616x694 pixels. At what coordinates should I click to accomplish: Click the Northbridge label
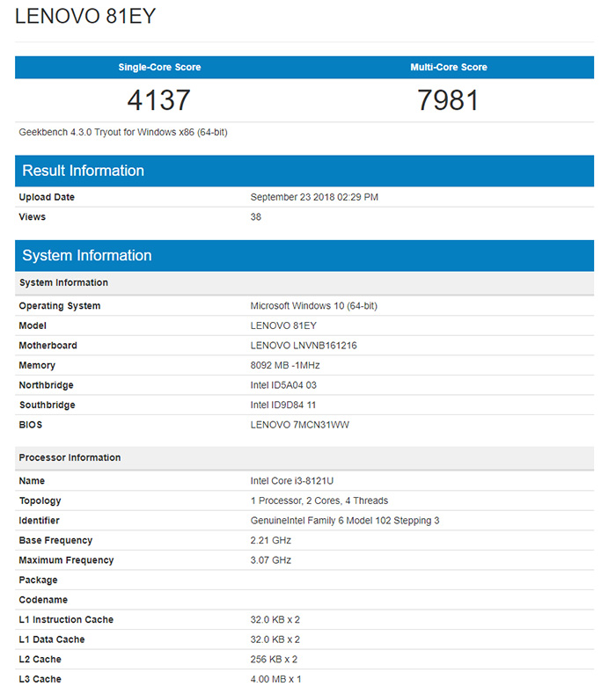(x=46, y=385)
